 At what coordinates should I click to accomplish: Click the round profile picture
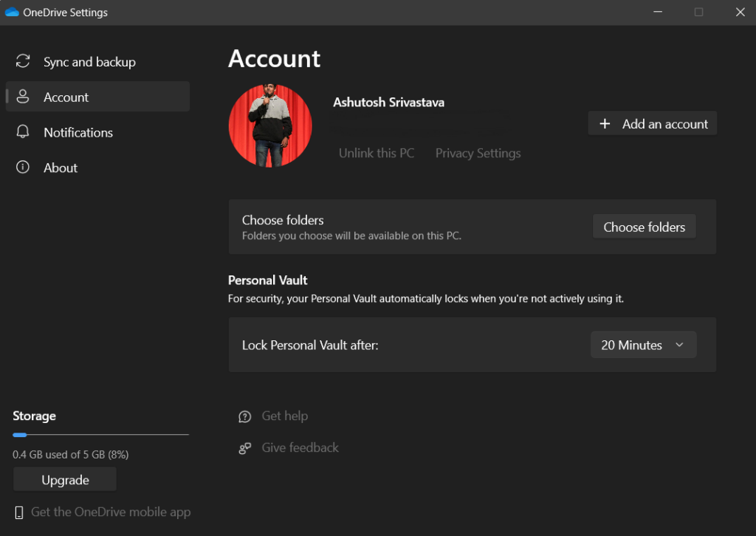click(x=270, y=126)
